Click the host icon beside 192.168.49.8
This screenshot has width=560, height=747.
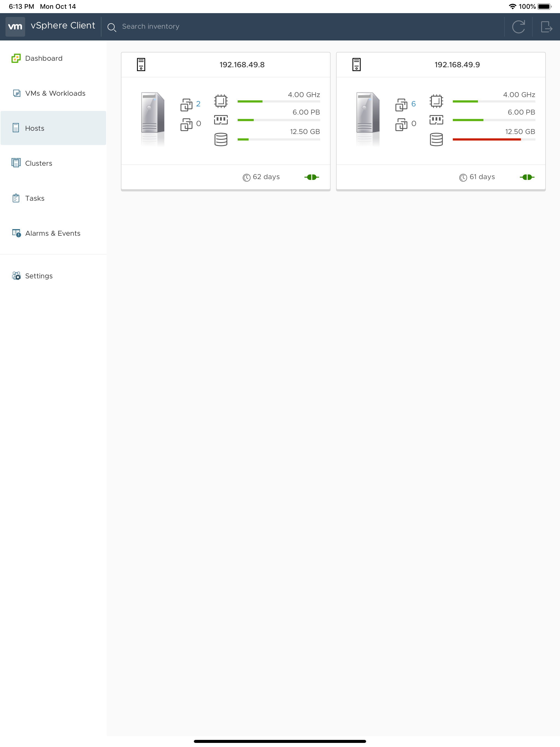[x=141, y=65]
